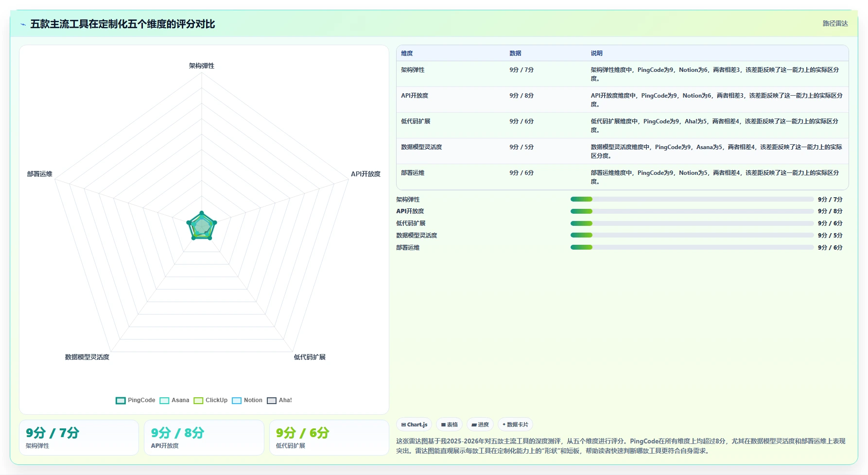This screenshot has height=475, width=868.
Task: Click the 部署运维 progress bar
Action: point(692,247)
